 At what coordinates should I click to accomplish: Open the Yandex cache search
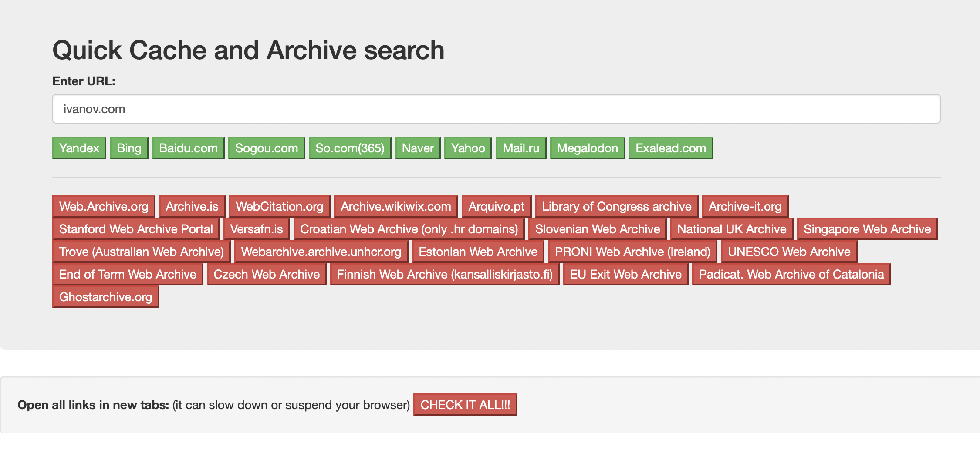[79, 148]
